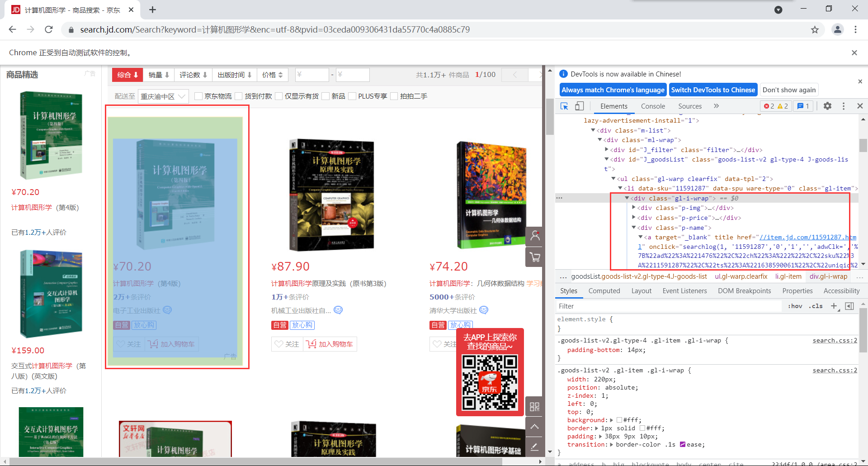Open the issues counter showing 1 message
Viewport: 868px width, 466px height.
pyautogui.click(x=803, y=106)
